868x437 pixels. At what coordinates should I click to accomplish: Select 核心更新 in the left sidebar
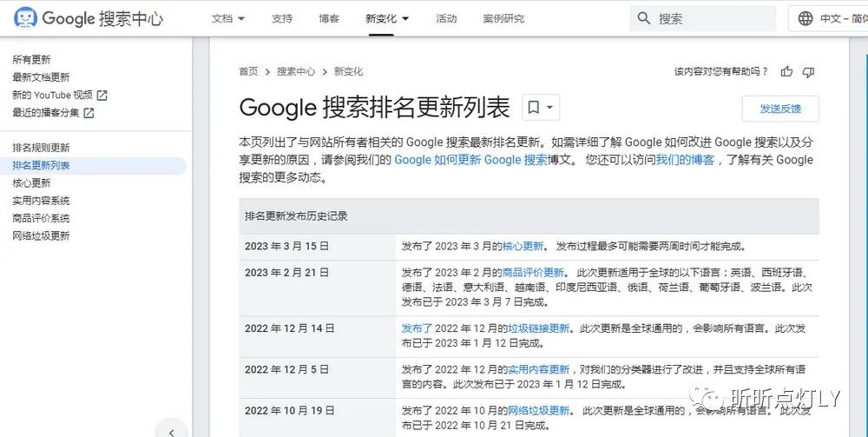click(x=31, y=183)
